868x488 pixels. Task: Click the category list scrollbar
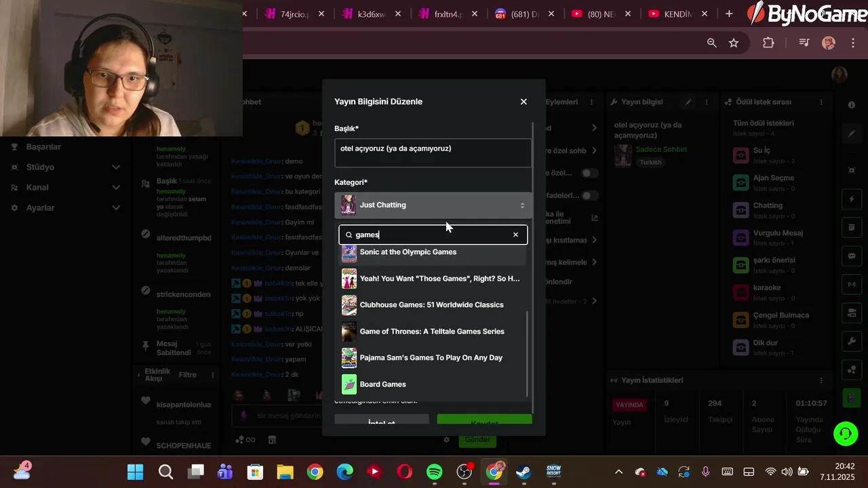tap(528, 354)
